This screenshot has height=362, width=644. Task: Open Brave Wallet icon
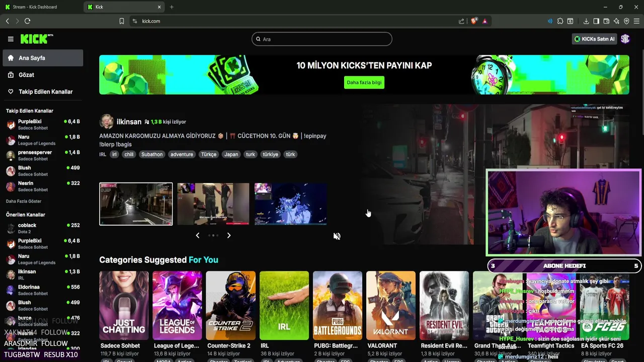click(606, 21)
